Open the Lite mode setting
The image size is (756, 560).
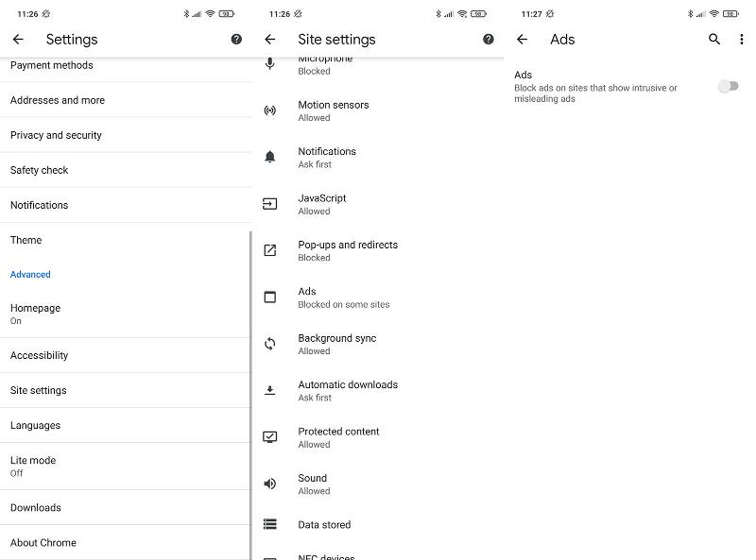point(33,466)
